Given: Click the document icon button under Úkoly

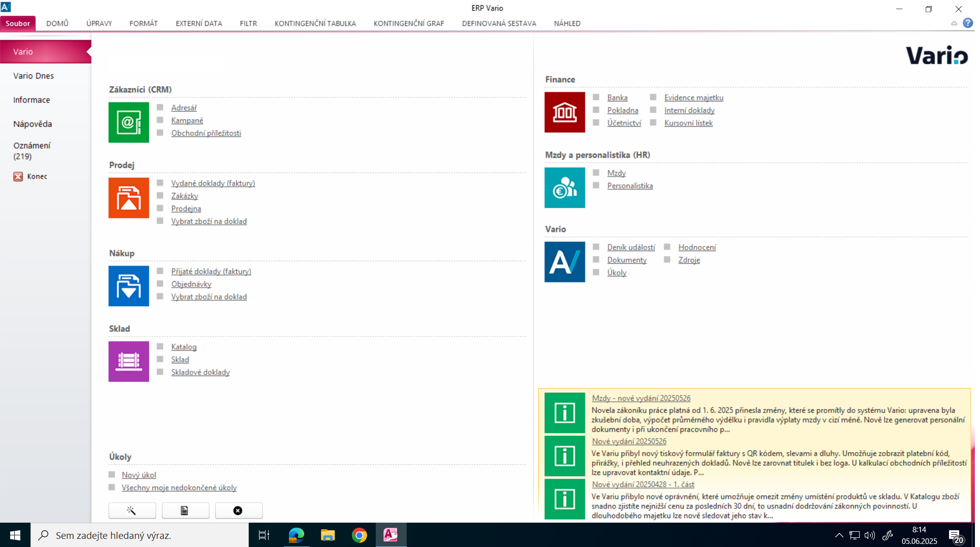Looking at the screenshot, I should 185,510.
